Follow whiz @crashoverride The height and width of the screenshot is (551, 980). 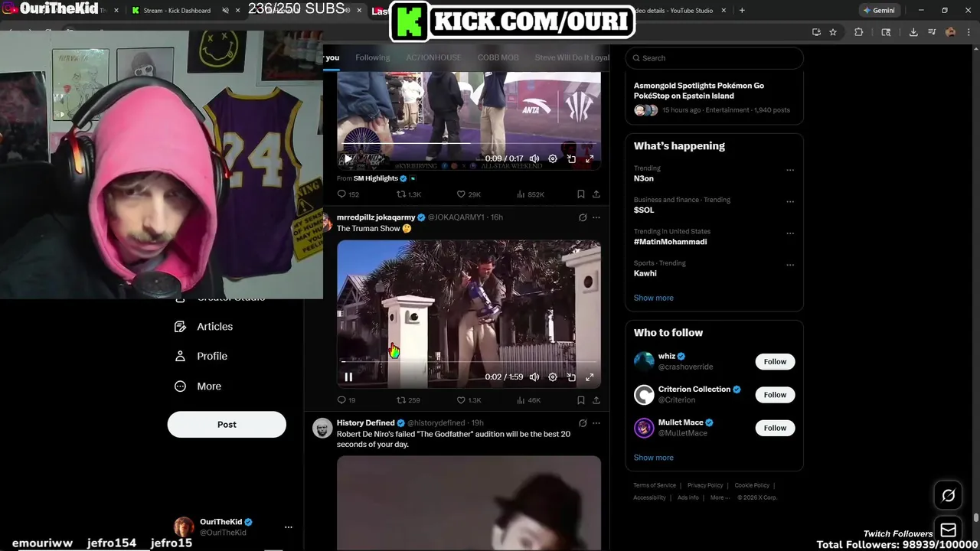[775, 362]
